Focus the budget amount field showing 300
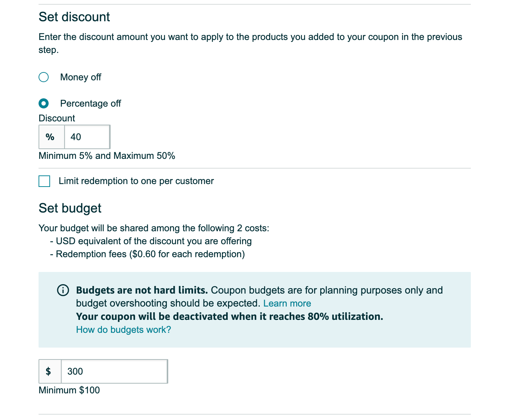The image size is (531, 420). point(113,371)
